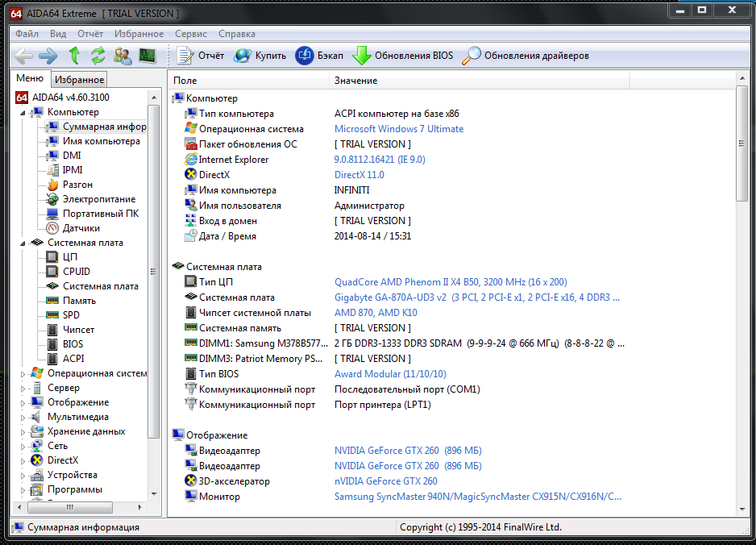Click the Back arrow toolbar icon
This screenshot has width=756, height=545.
(23, 56)
